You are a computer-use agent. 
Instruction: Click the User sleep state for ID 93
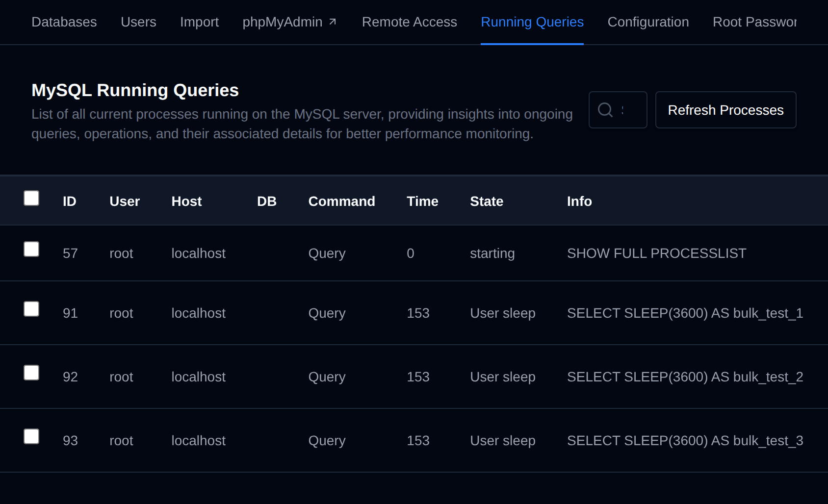[x=503, y=441]
